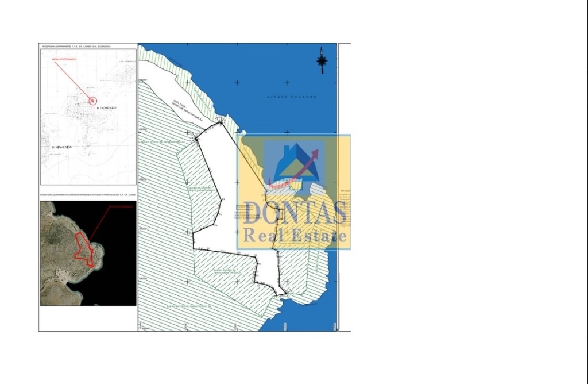The image size is (588, 384).
Task: Click the ΑΙΓΑΙΟ ΠΕΛΑΓΟΣ sea label
Action: click(291, 97)
